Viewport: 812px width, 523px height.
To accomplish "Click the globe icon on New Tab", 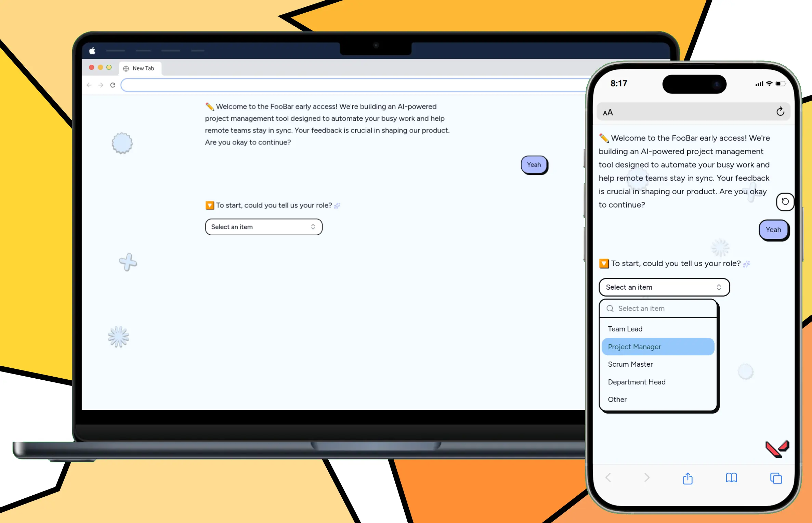I will tap(126, 68).
